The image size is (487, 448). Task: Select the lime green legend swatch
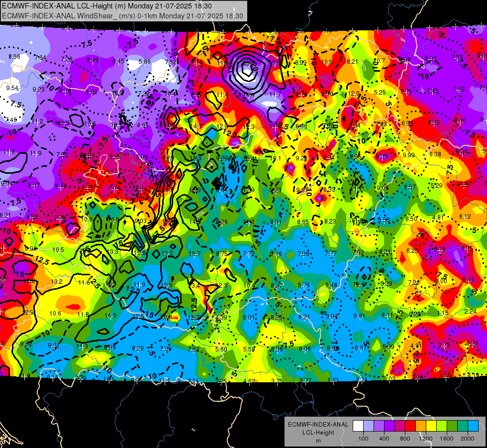442,426
